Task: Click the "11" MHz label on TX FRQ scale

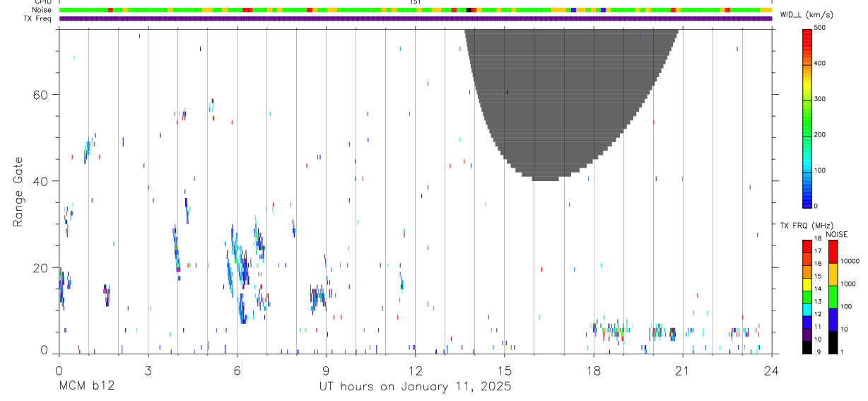Action: click(817, 327)
